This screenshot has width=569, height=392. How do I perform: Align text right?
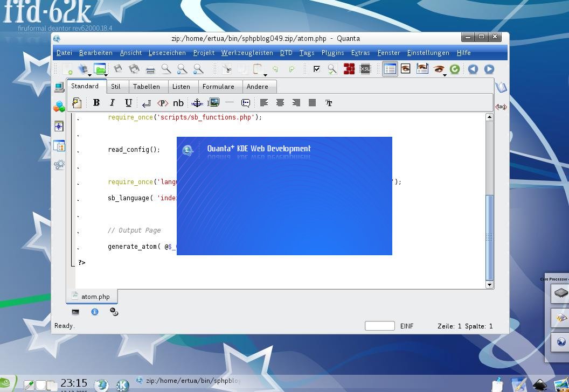[x=296, y=103]
